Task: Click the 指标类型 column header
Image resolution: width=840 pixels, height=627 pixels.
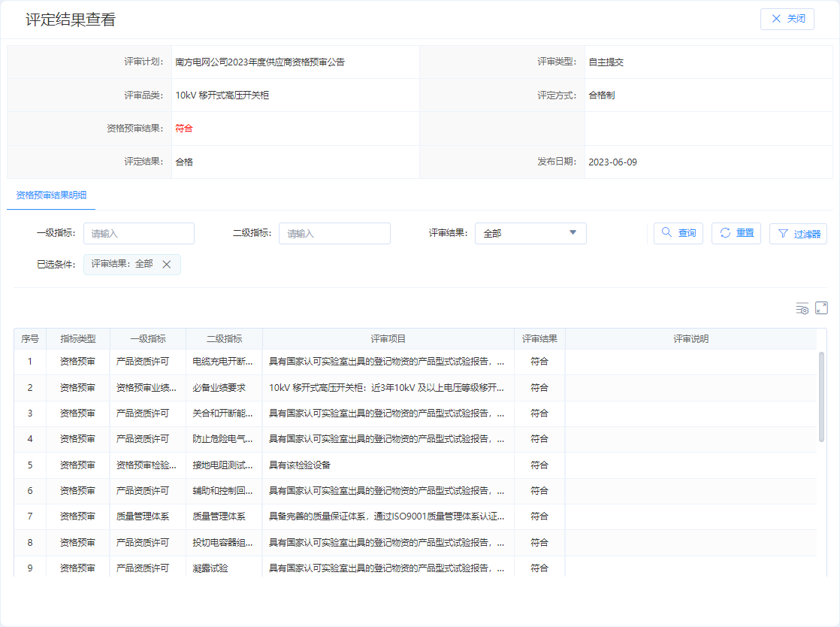Action: click(x=78, y=339)
